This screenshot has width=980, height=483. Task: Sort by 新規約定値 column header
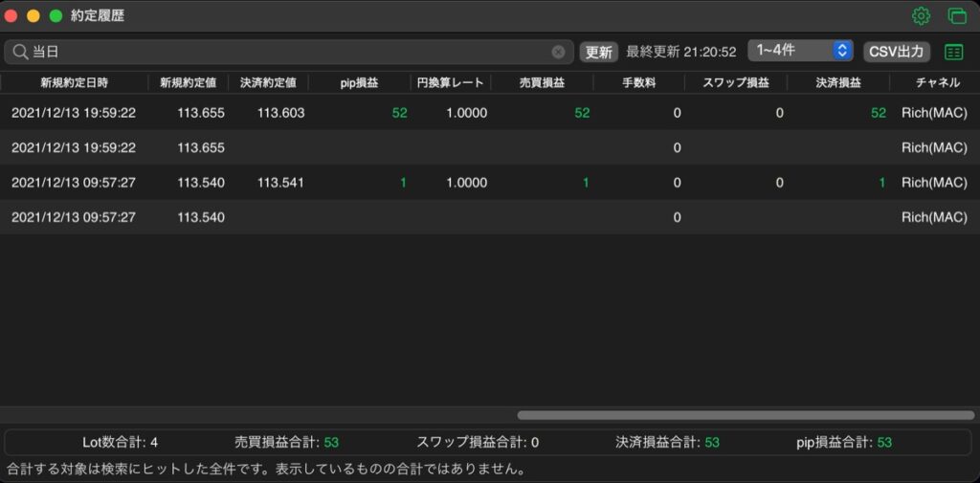(x=189, y=82)
